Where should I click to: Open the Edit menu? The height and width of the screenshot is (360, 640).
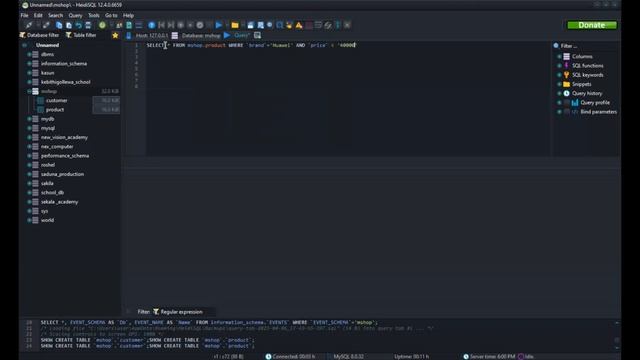(x=38, y=16)
